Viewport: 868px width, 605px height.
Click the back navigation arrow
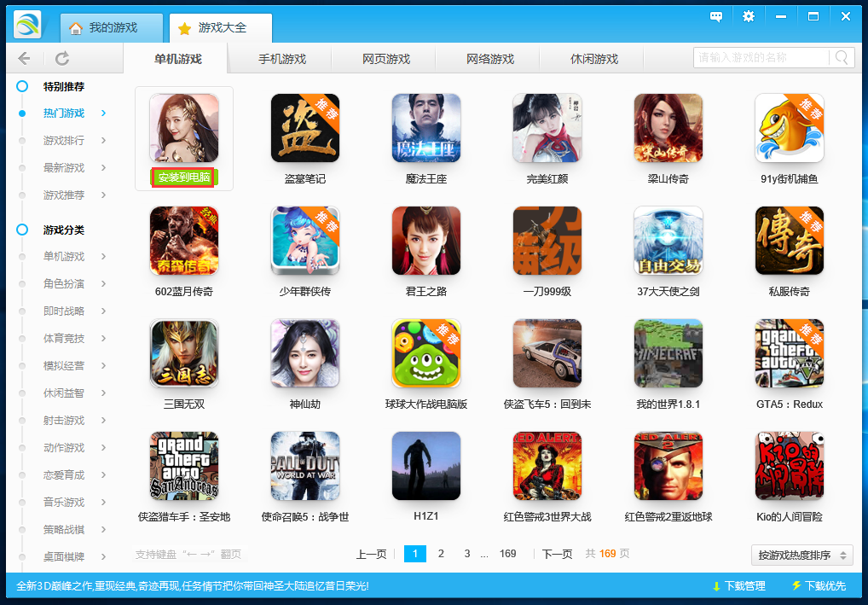(24, 58)
